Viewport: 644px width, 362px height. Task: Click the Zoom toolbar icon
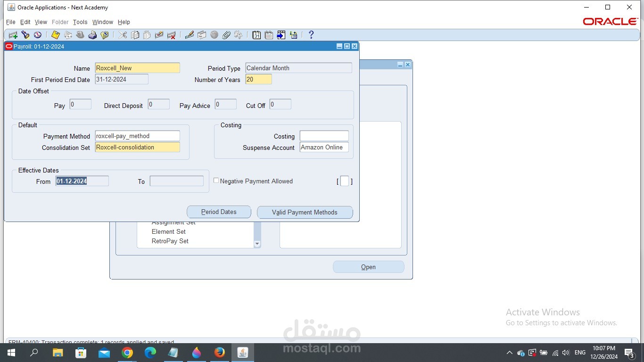click(x=202, y=35)
